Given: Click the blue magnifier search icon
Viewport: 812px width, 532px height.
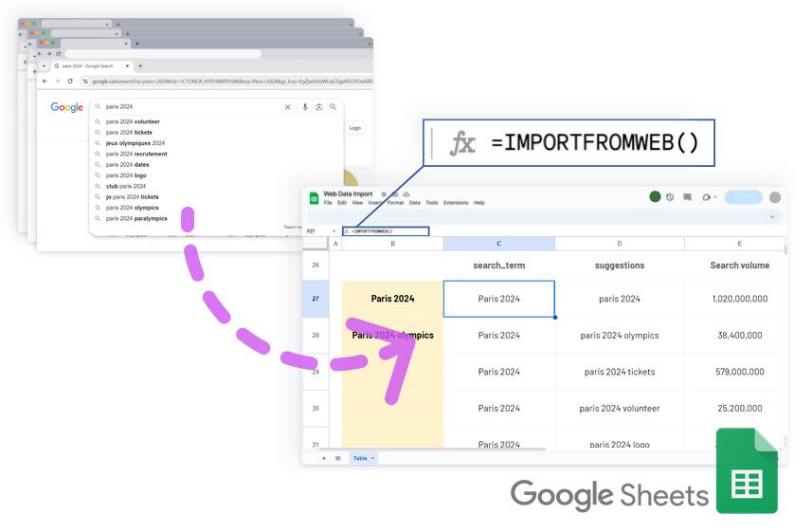Looking at the screenshot, I should pos(333,107).
